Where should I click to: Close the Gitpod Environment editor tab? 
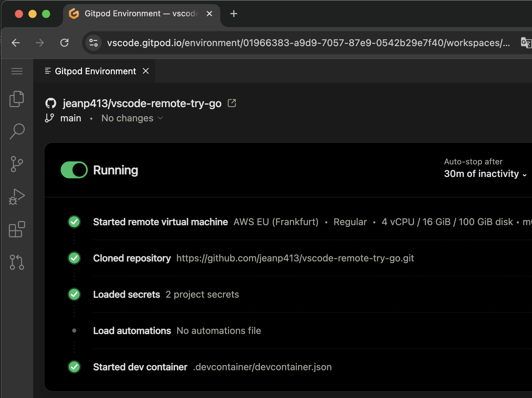[146, 71]
